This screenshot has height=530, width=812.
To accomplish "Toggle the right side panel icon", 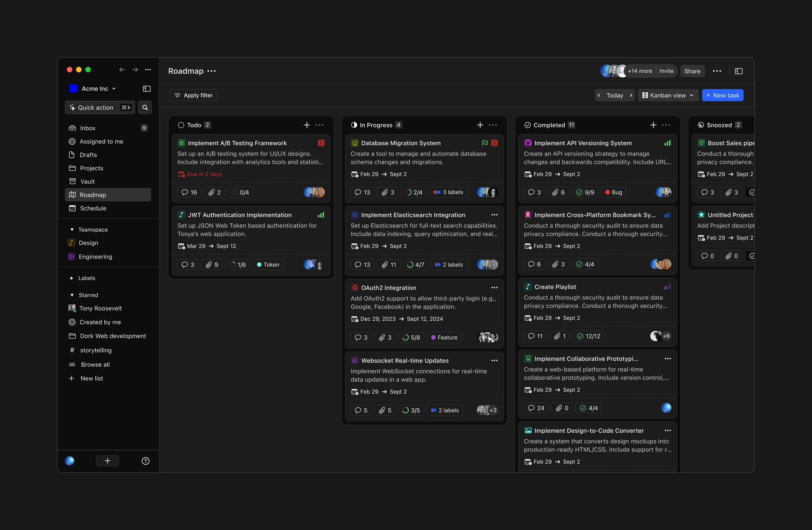I will 739,71.
